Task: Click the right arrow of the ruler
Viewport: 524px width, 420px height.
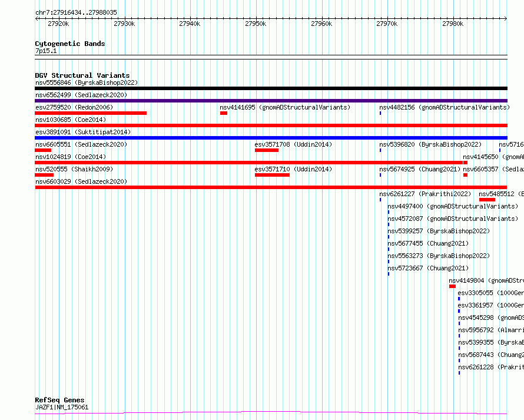Action: [506, 19]
